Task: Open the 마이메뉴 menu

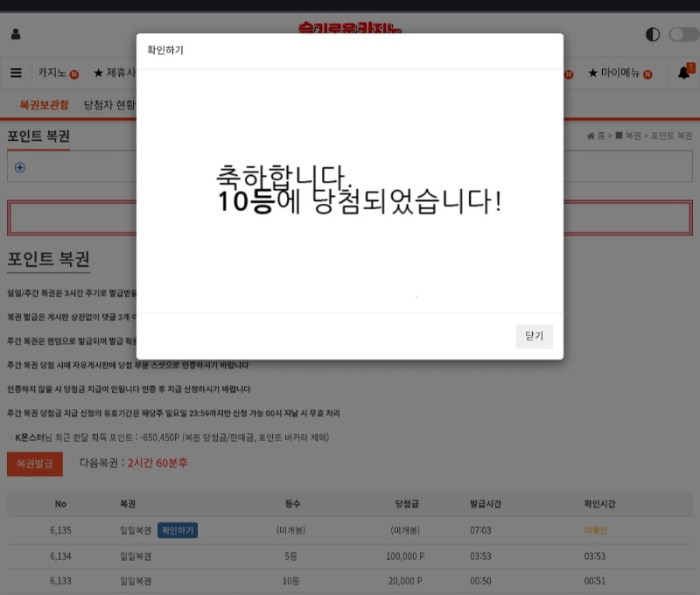Action: click(x=619, y=73)
